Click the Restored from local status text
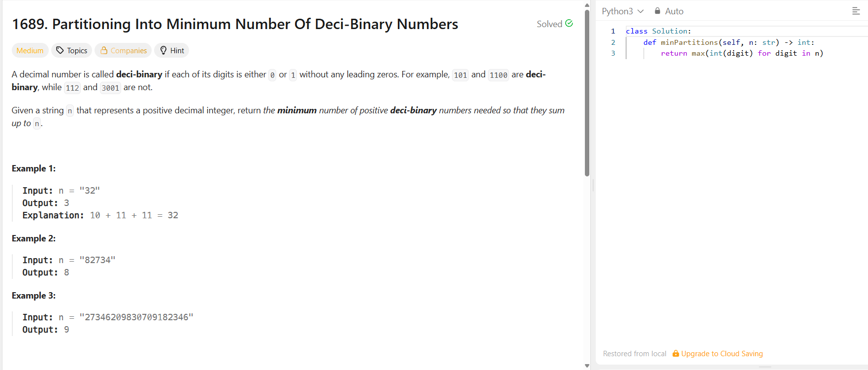868x370 pixels. tap(635, 354)
